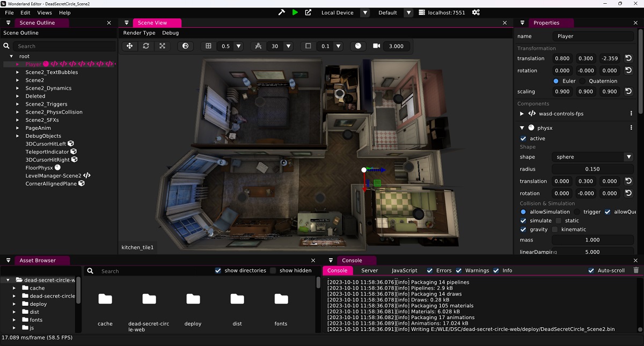Open wasd-controls-fps component options menu
This screenshot has width=644, height=346.
631,114
